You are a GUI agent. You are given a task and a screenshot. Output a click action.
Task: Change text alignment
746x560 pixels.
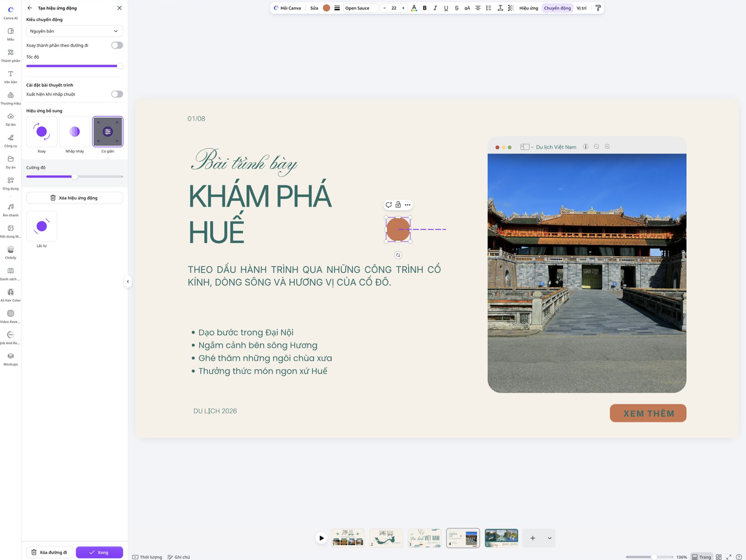pos(478,8)
